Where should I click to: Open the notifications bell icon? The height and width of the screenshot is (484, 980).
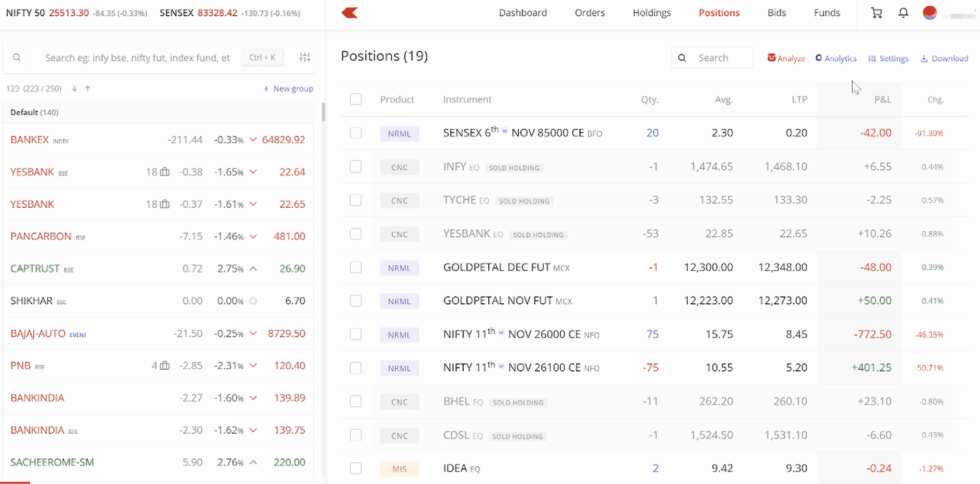click(903, 13)
